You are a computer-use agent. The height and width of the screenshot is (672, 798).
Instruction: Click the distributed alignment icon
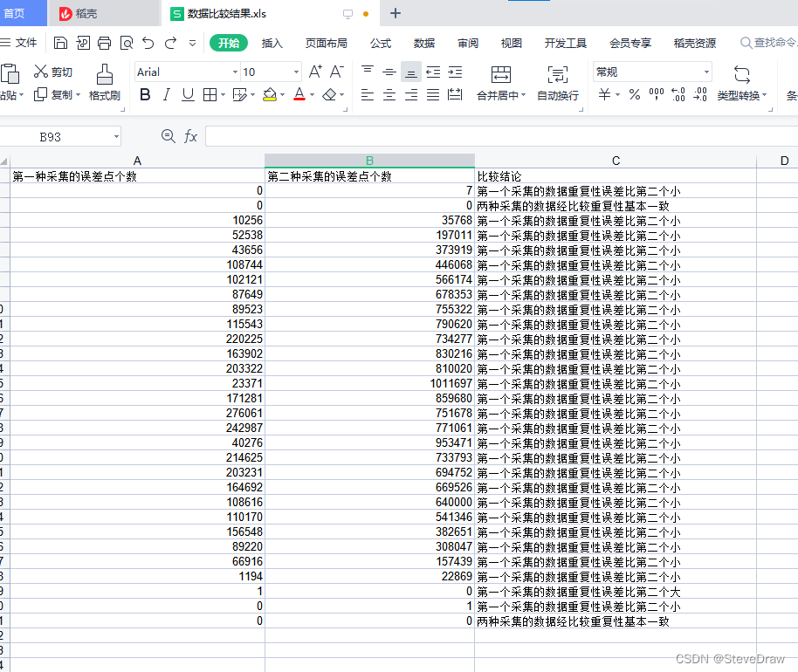pyautogui.click(x=455, y=94)
